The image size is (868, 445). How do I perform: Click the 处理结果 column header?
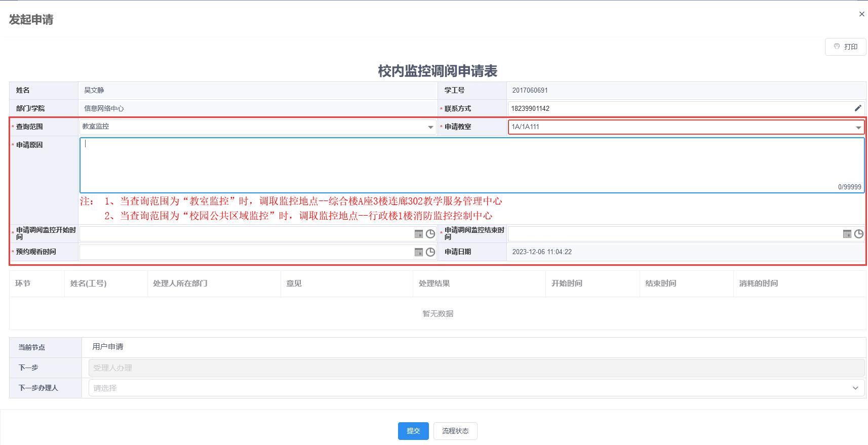(x=435, y=284)
